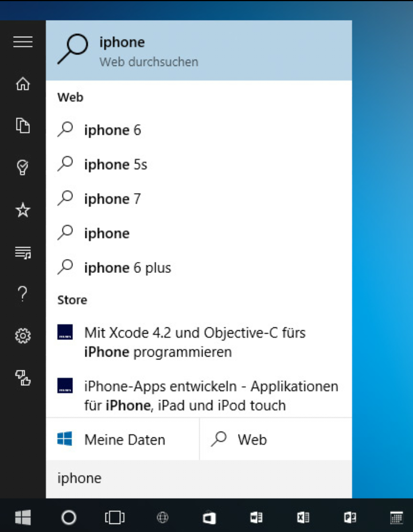Launch PowerPoint from the taskbar
This screenshot has width=413, height=532.
pos(349,518)
